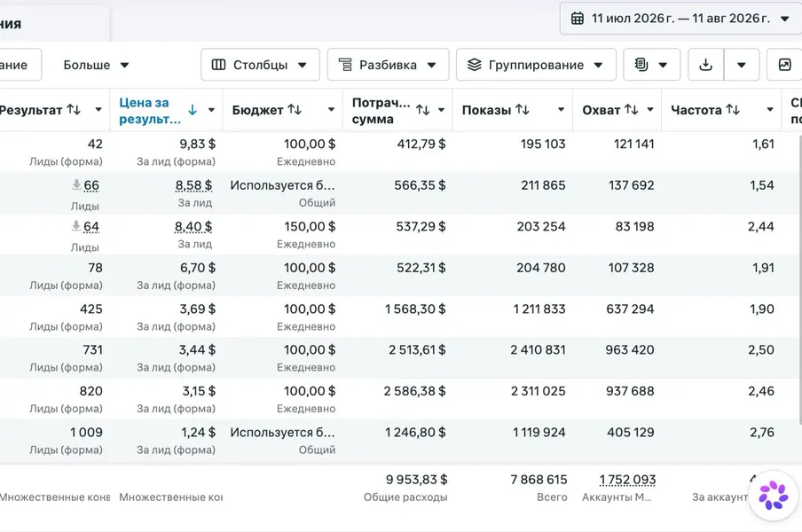The image size is (802, 532).
Task: Select the frequency cell 2,76
Action: [762, 433]
